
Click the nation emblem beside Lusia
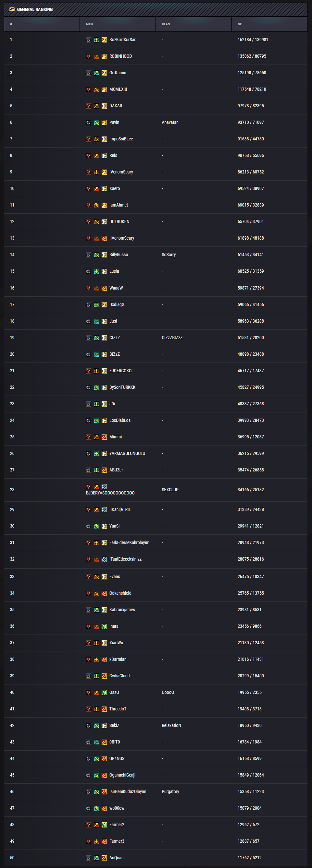click(88, 271)
